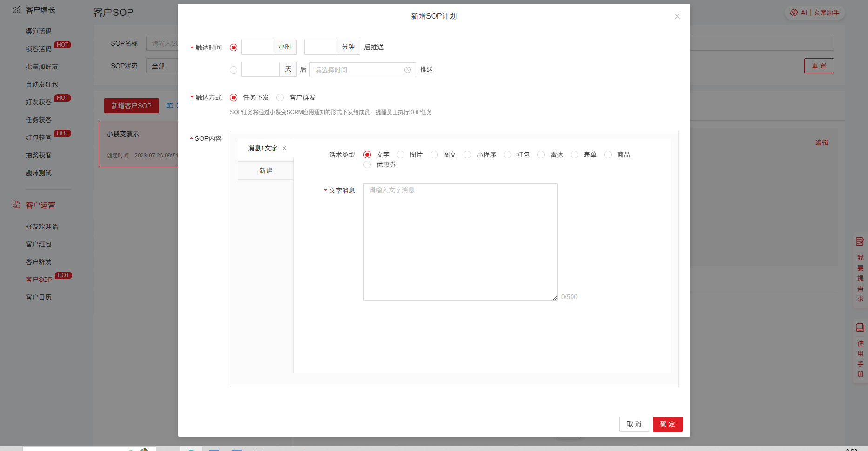
Task: Click the 取消 cancel button
Action: 634,424
